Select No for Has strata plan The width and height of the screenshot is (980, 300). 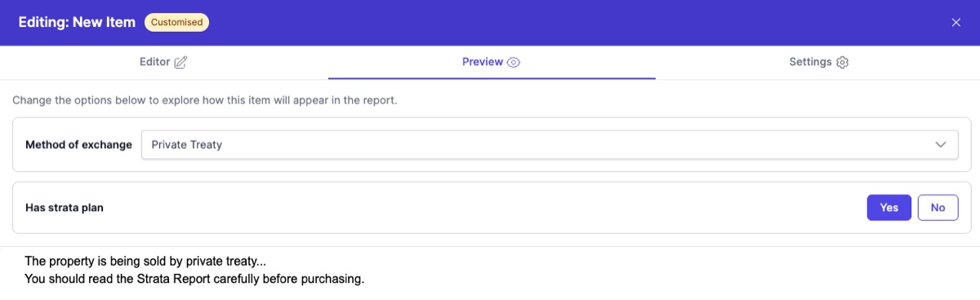[938, 208]
